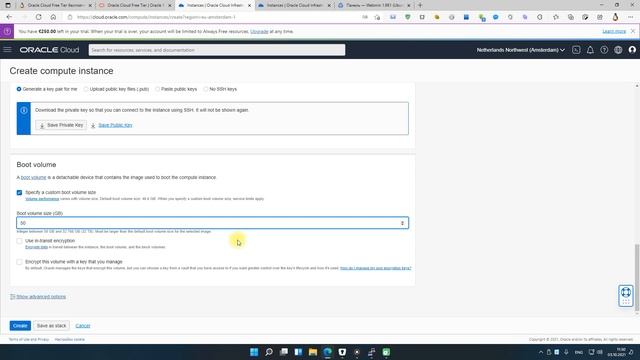
Task: Select the active 'Instances | Oracle Cloud Infrastructure' tab
Action: (x=215, y=5)
